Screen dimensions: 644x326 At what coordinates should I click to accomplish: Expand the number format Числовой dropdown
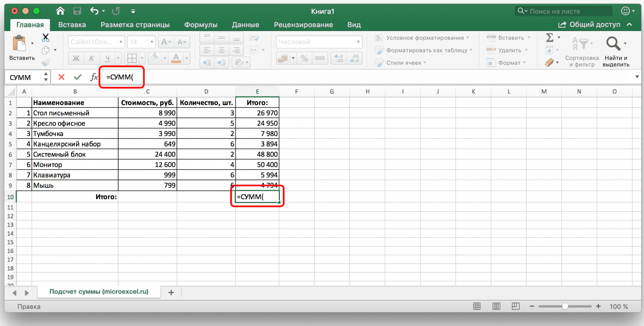coord(358,42)
